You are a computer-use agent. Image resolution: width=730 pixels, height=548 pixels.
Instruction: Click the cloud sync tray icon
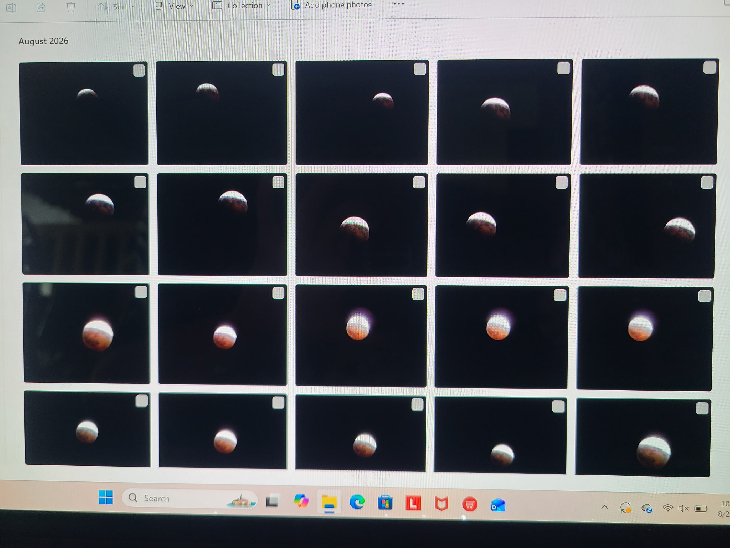point(647,508)
